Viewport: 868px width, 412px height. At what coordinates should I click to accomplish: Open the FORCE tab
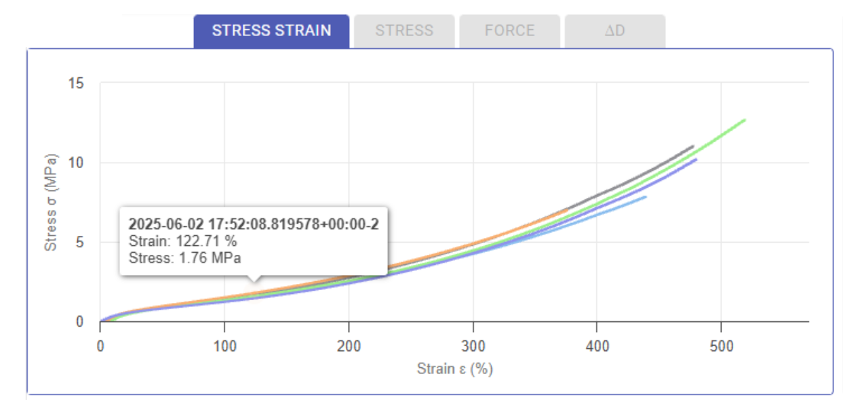click(x=510, y=31)
